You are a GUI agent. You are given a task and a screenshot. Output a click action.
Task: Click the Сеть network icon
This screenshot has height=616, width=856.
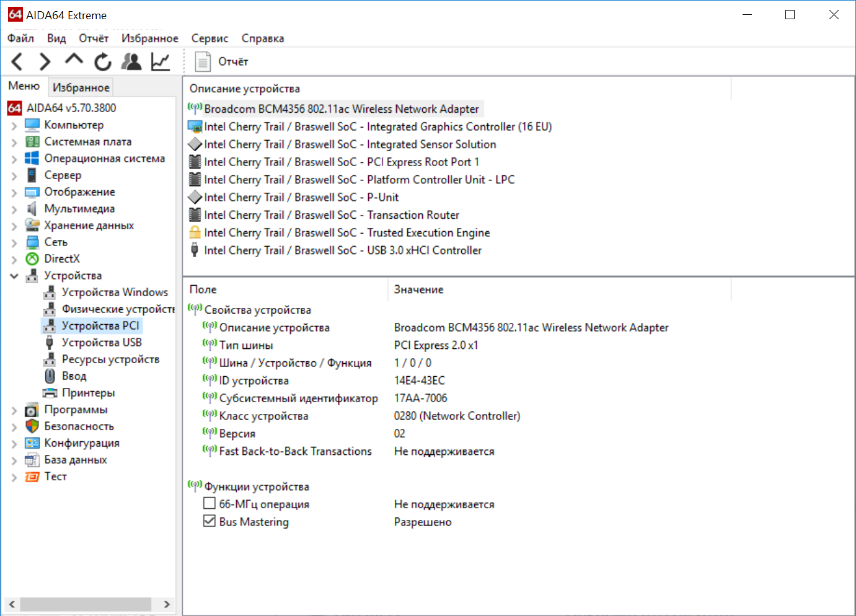coord(32,242)
